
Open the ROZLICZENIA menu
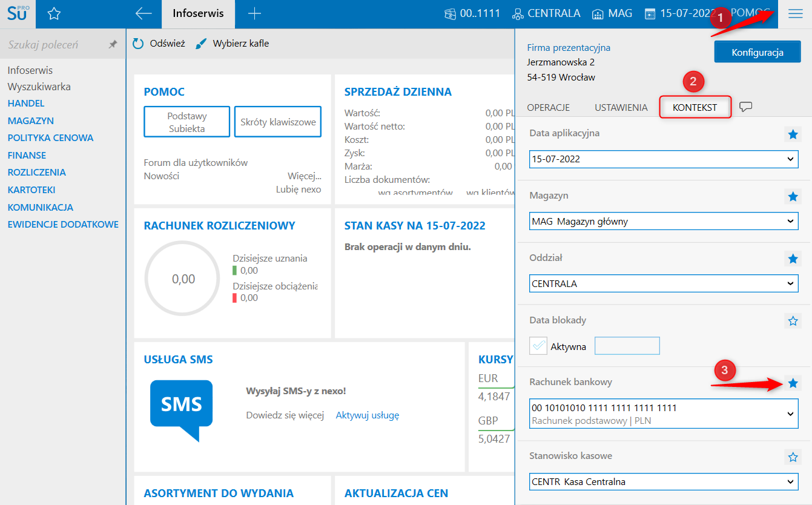tap(37, 172)
